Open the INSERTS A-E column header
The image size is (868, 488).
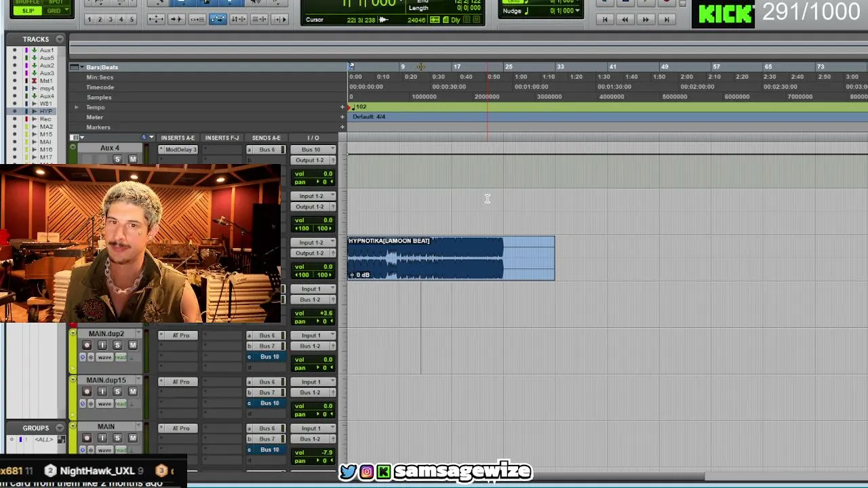(178, 138)
